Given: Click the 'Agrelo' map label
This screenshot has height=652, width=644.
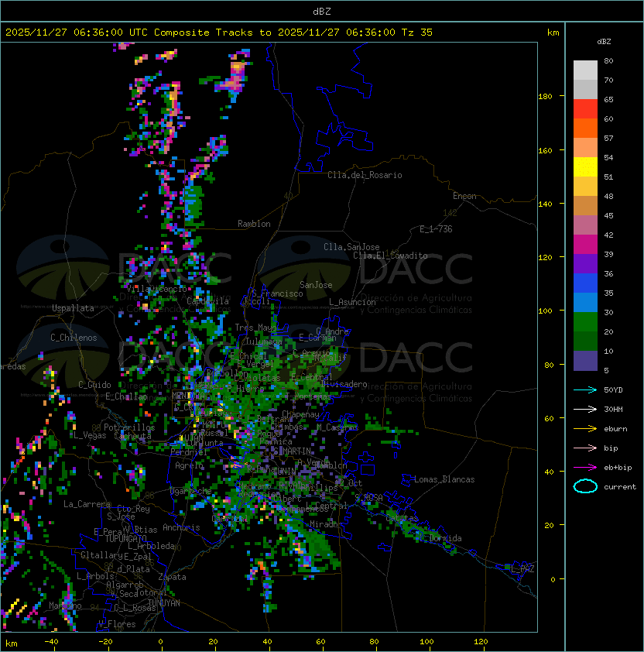Looking at the screenshot, I should [189, 465].
